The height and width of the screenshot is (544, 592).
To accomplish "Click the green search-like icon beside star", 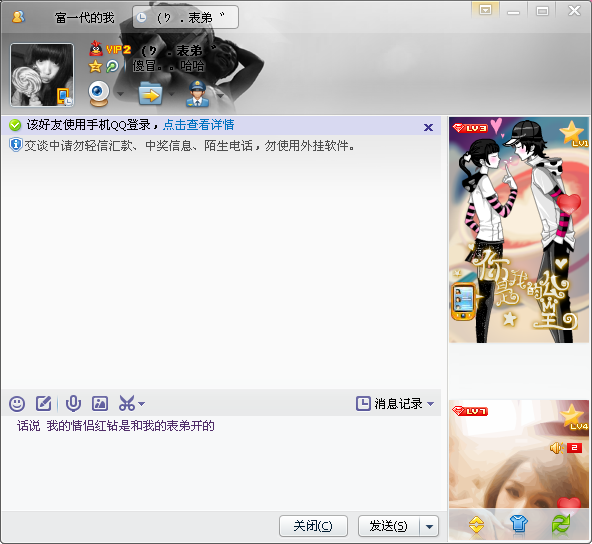I will (112, 66).
